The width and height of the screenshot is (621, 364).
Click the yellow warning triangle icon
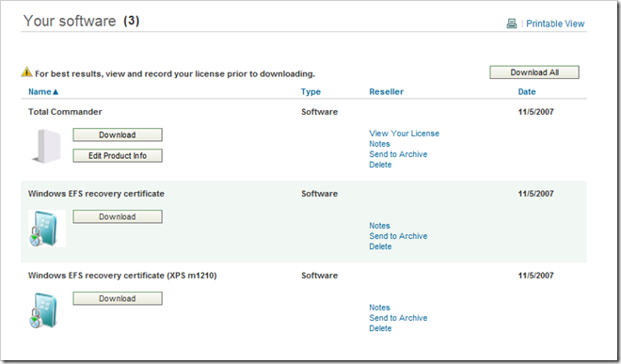[26, 72]
